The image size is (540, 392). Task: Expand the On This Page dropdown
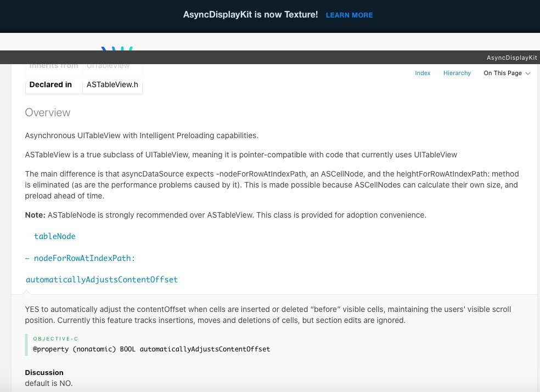[507, 73]
